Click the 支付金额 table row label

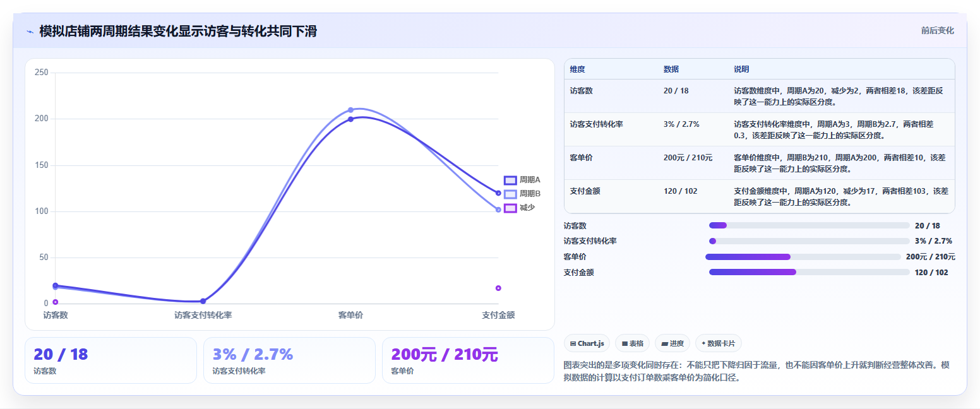585,191
